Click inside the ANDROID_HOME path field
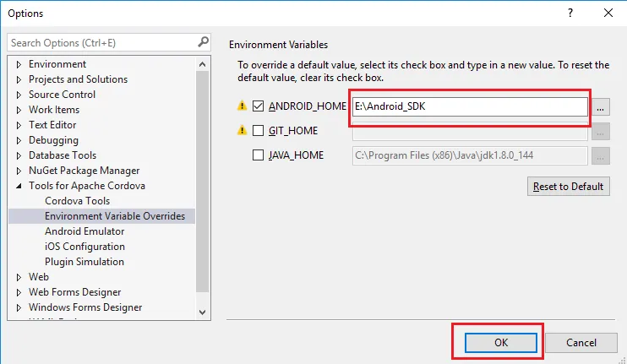The image size is (627, 364). [469, 107]
